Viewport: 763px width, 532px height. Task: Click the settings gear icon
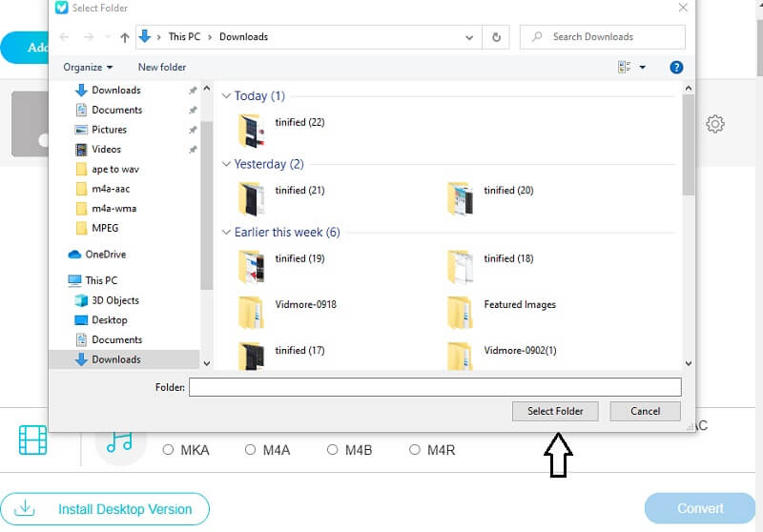coord(715,124)
